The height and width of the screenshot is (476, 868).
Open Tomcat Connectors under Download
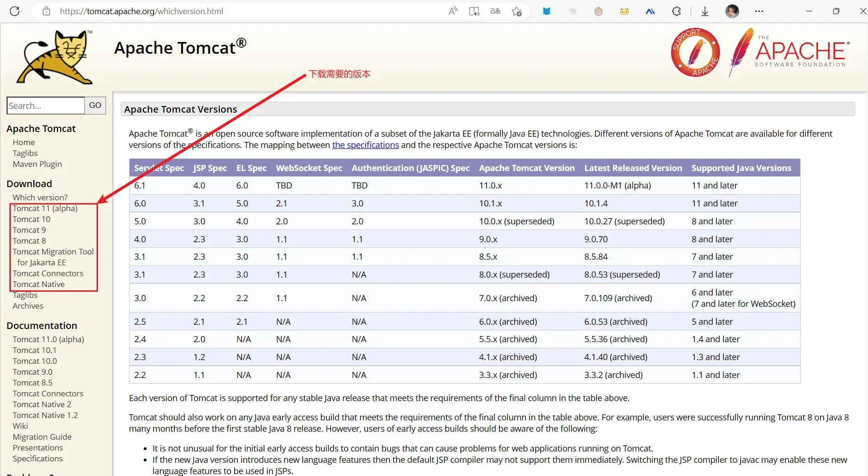point(48,273)
